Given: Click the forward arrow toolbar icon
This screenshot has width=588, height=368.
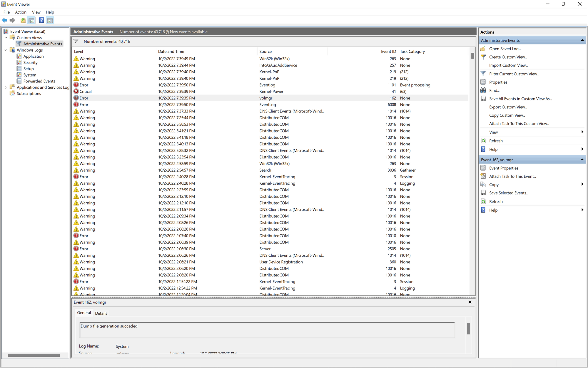Looking at the screenshot, I should click(12, 20).
